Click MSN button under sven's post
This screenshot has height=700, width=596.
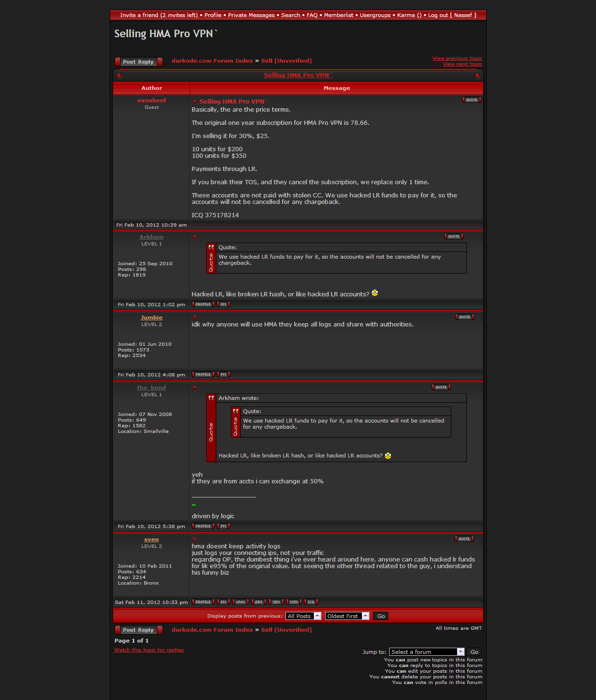click(294, 602)
